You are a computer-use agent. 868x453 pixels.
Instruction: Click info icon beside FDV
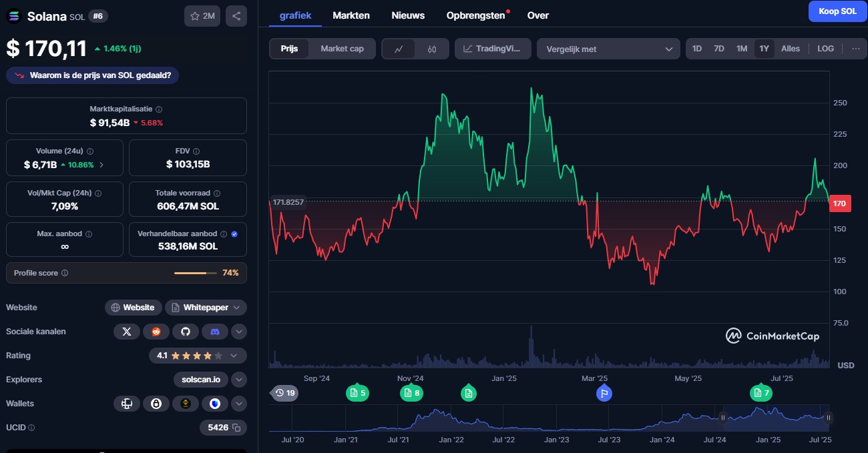pos(196,151)
